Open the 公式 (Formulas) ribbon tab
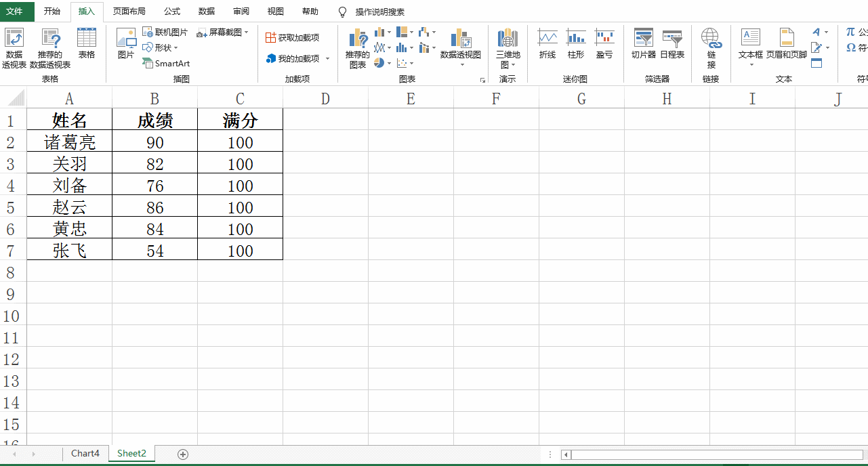Screen dimensions: 868x466 [x=171, y=12]
